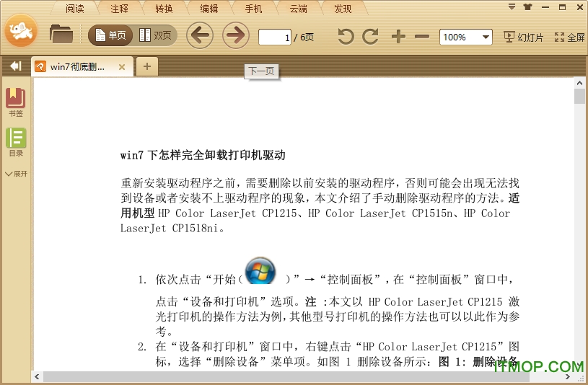
Task: Zoom in with the plus icon
Action: (398, 37)
